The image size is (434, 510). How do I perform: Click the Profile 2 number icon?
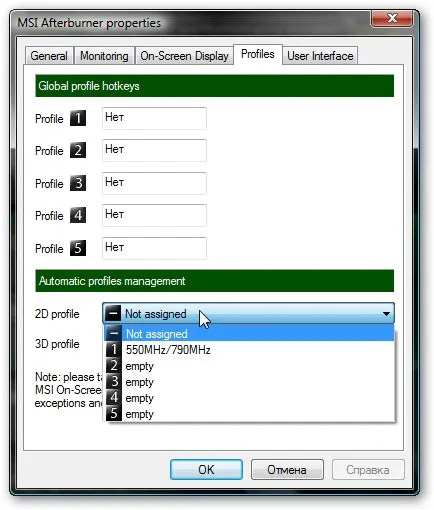[x=78, y=150]
